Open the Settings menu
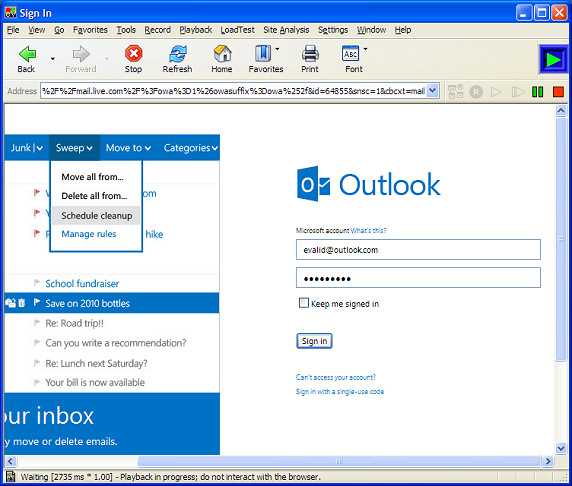The height and width of the screenshot is (486, 572). click(333, 30)
